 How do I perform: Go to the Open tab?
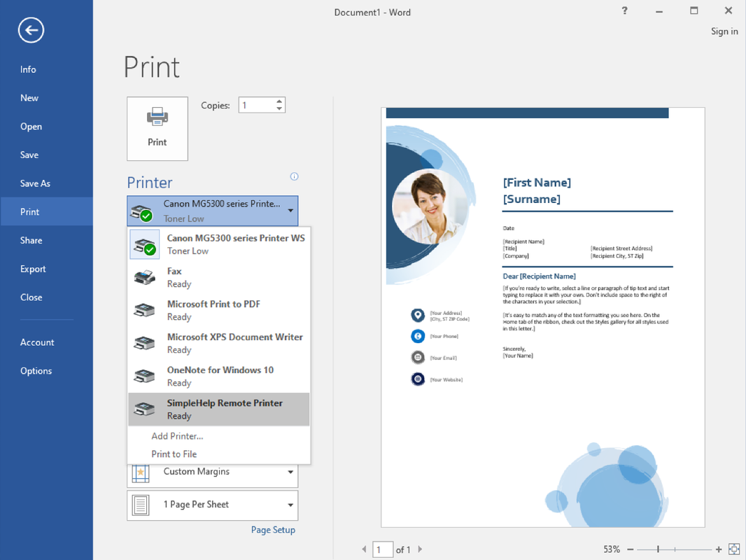tap(47, 127)
